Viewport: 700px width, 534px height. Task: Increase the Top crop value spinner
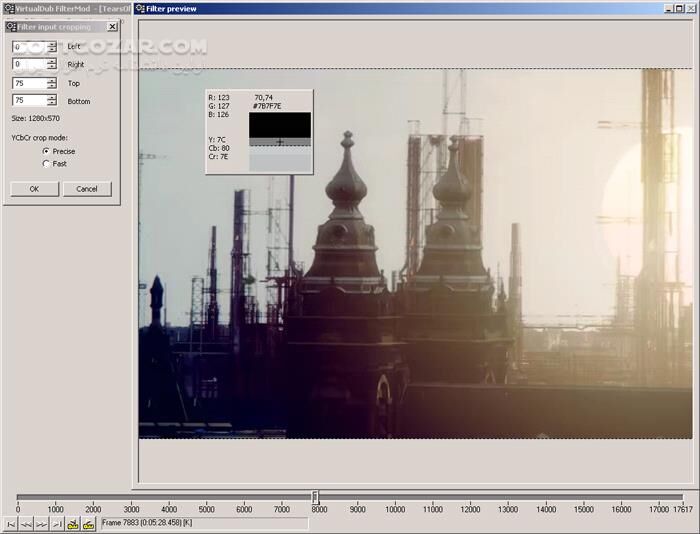[x=52, y=80]
